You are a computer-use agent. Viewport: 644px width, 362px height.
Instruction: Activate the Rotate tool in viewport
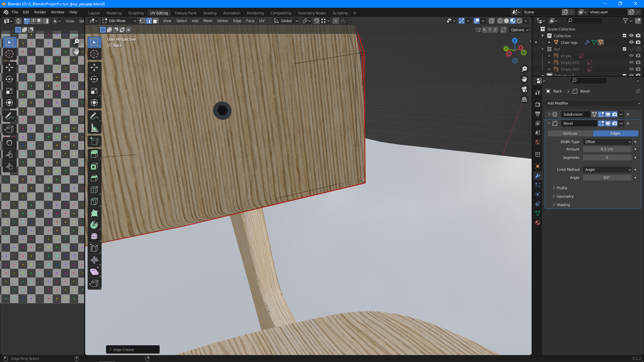94,79
